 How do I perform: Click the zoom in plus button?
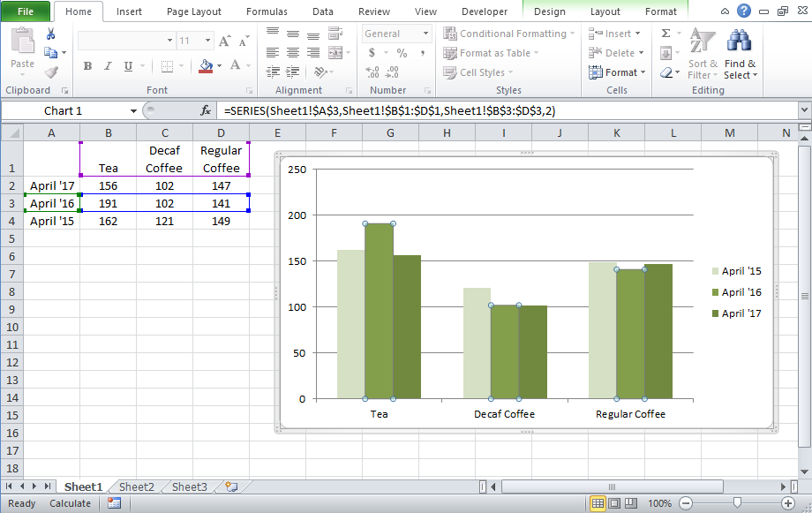point(787,503)
